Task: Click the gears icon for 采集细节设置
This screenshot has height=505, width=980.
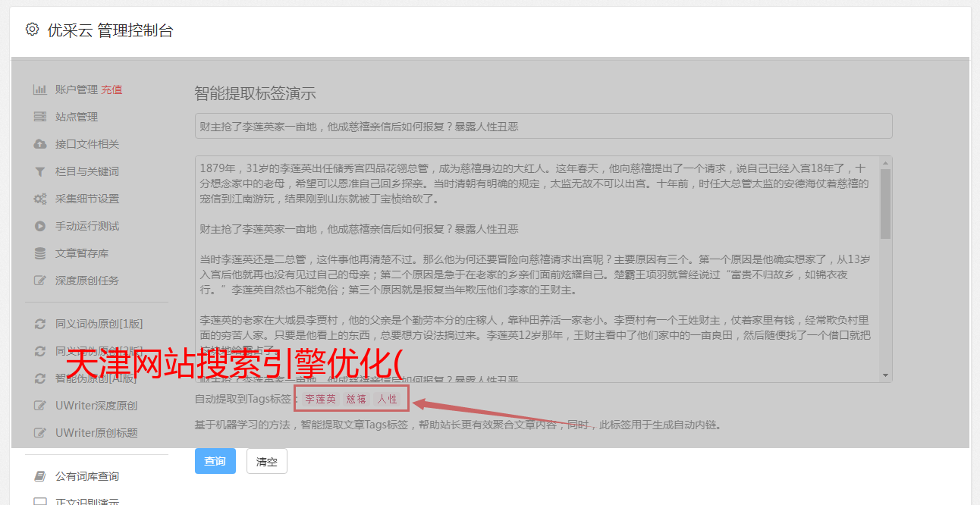Action: pos(40,199)
